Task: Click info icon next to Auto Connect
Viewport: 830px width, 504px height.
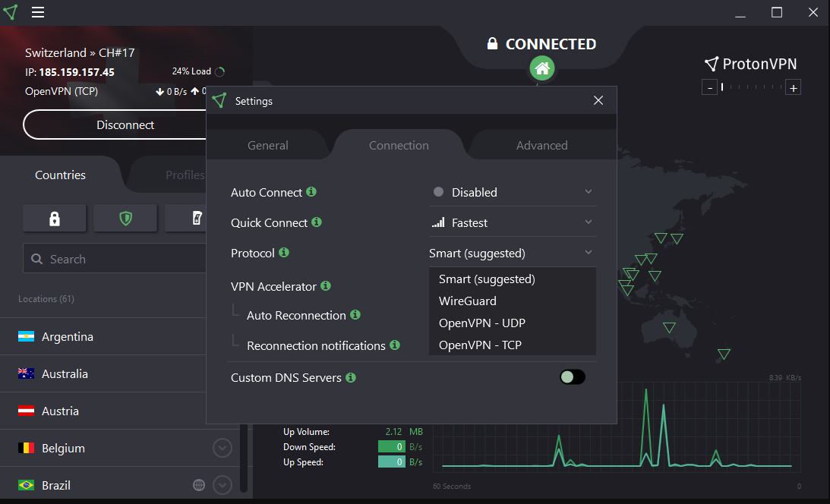Action: [311, 192]
